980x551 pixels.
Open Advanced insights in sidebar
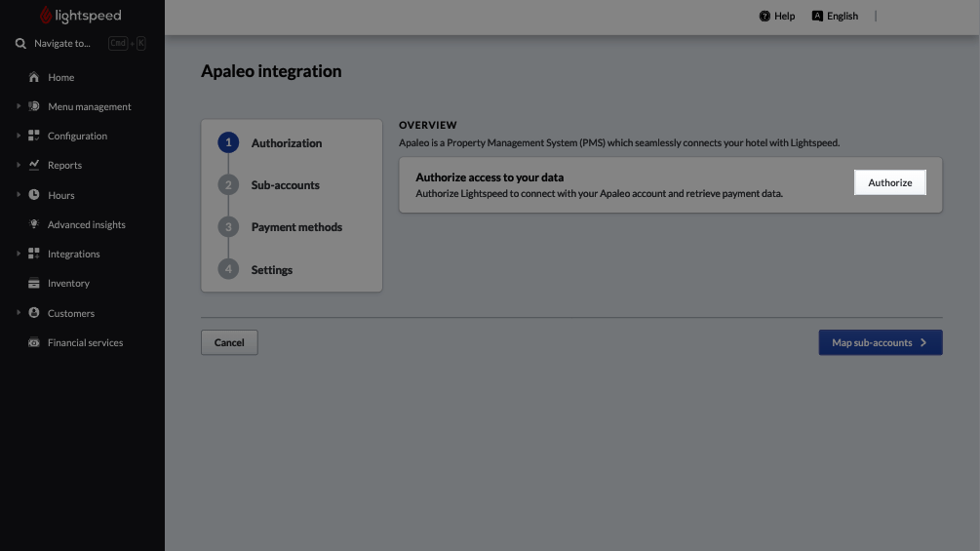[86, 225]
